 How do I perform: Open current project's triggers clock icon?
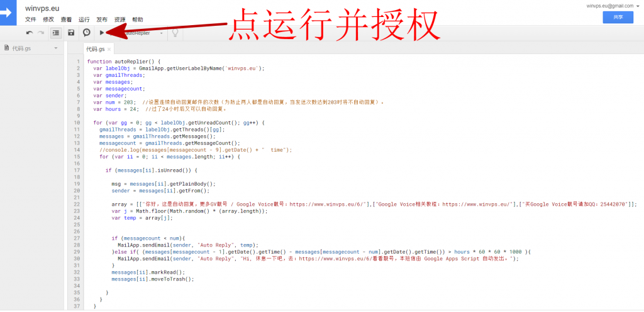(86, 33)
